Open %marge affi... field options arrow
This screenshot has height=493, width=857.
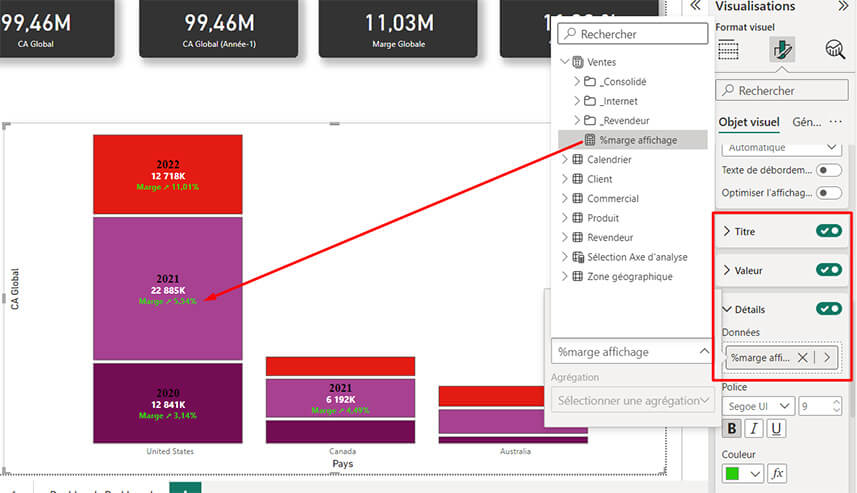click(x=827, y=357)
